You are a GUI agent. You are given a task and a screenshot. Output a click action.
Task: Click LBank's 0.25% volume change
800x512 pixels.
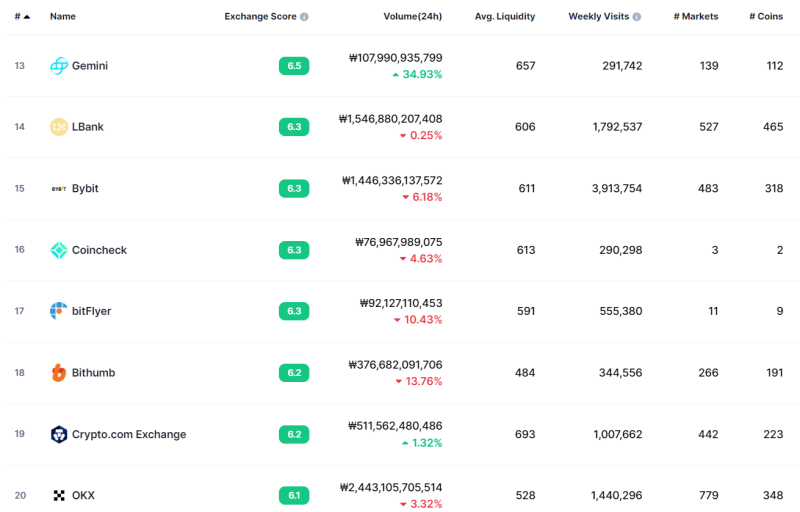[x=421, y=136]
